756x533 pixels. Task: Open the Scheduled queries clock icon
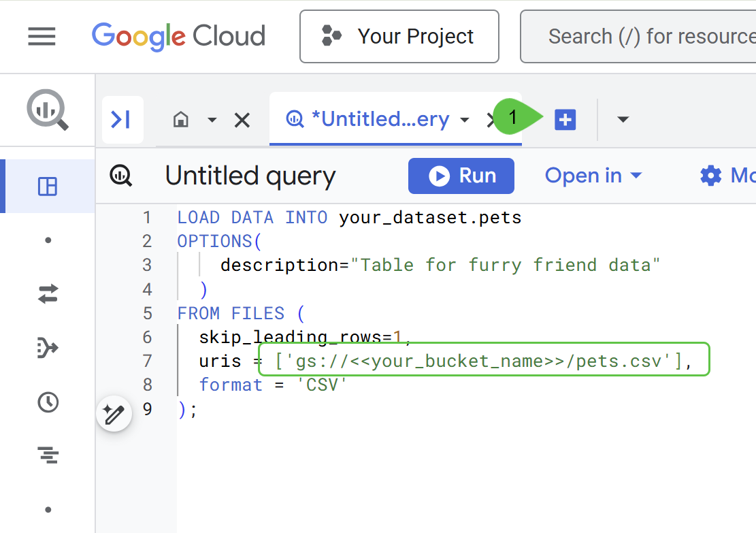48,402
